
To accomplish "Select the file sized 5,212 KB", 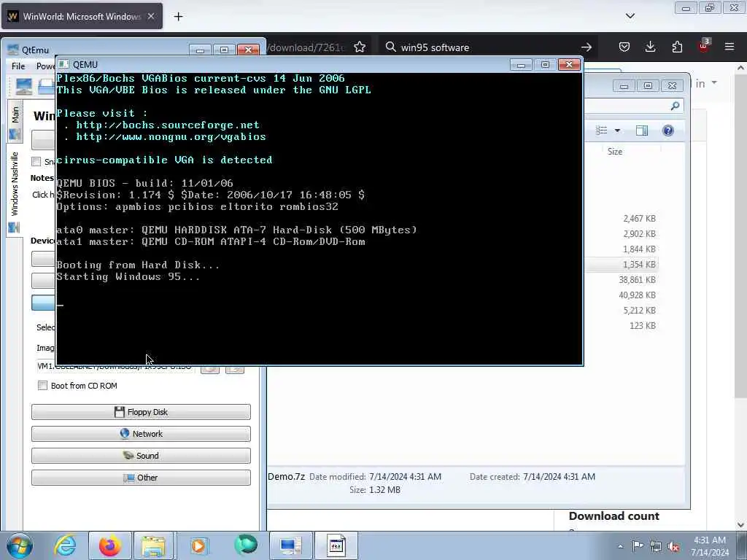I will 639,310.
